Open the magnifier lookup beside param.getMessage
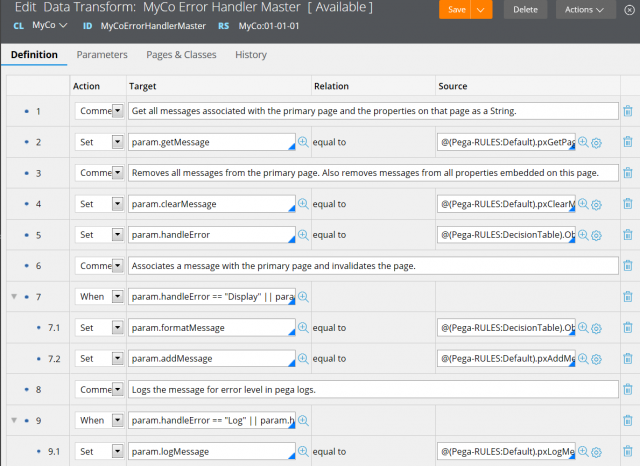The height and width of the screenshot is (466, 640). pyautogui.click(x=303, y=143)
